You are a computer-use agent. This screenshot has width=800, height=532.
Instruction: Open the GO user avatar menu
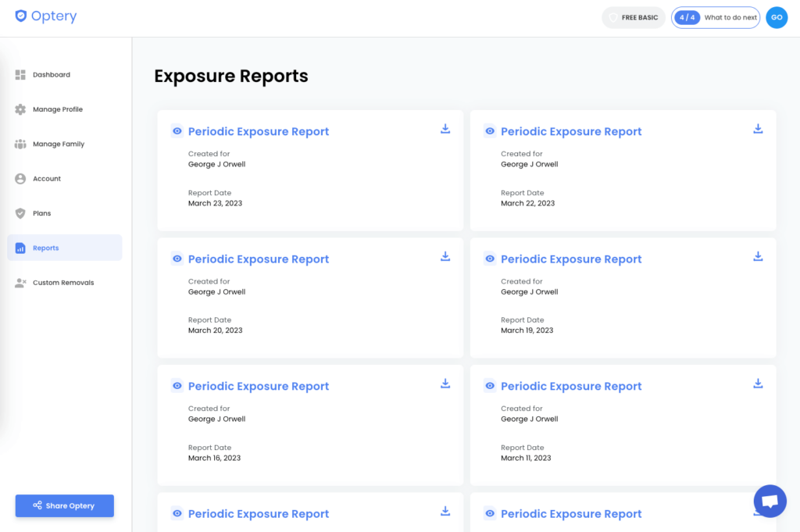pos(777,17)
